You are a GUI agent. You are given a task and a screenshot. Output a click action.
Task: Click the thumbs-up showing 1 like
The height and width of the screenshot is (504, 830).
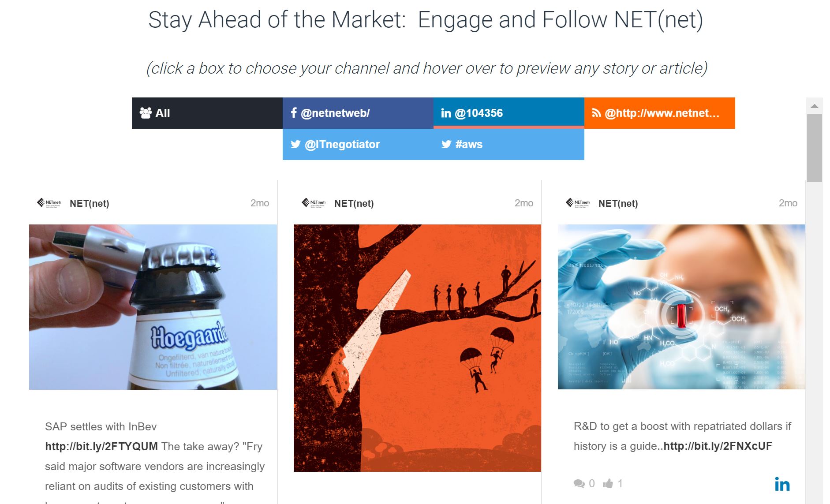(608, 484)
